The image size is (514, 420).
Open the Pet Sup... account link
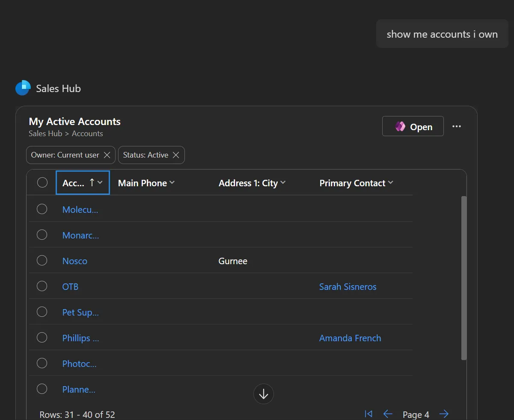coord(80,313)
